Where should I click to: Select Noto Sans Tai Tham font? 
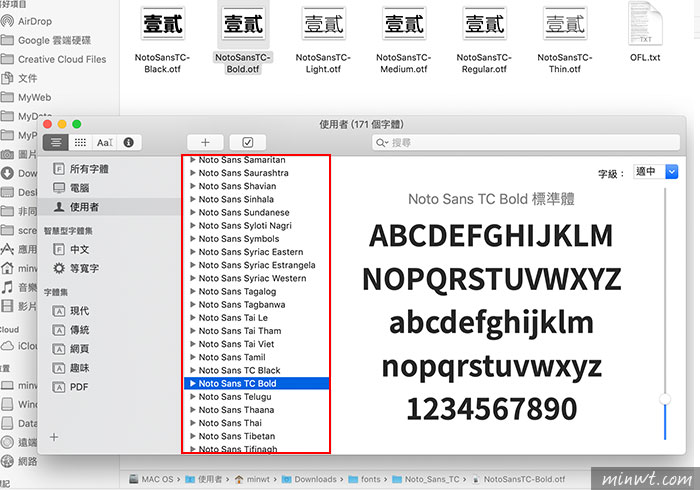click(240, 331)
